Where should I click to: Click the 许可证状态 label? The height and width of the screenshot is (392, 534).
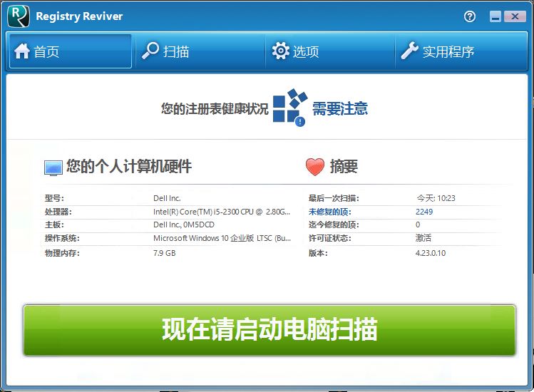329,238
